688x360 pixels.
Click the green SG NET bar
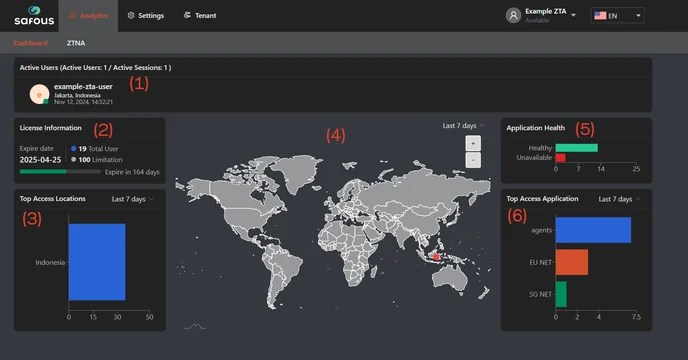point(561,294)
